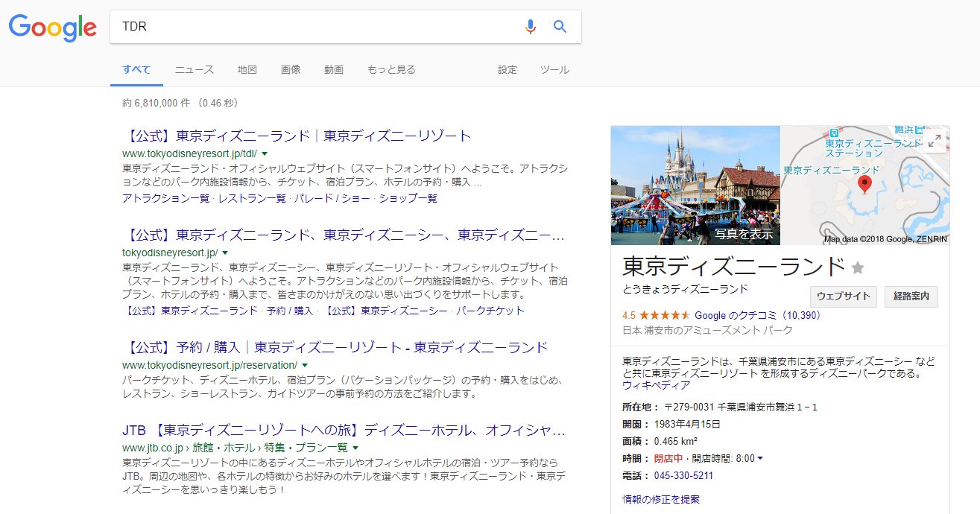
Task: Click the blue magnifier search icon
Action: (x=560, y=27)
